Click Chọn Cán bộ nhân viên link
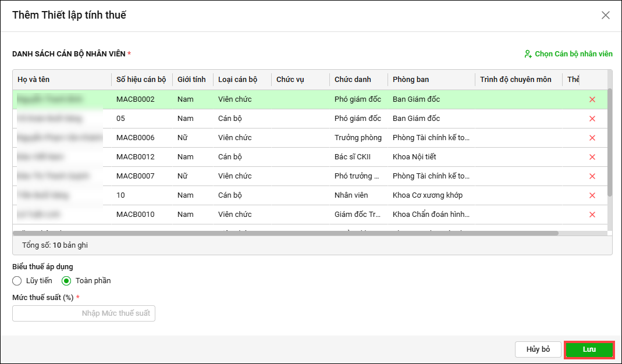The width and height of the screenshot is (622, 364). point(568,54)
